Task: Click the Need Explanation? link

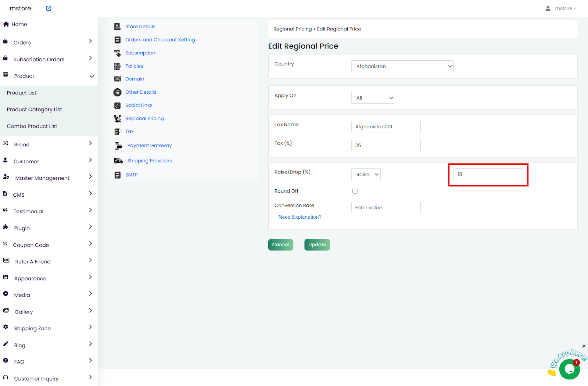Action: pos(300,217)
